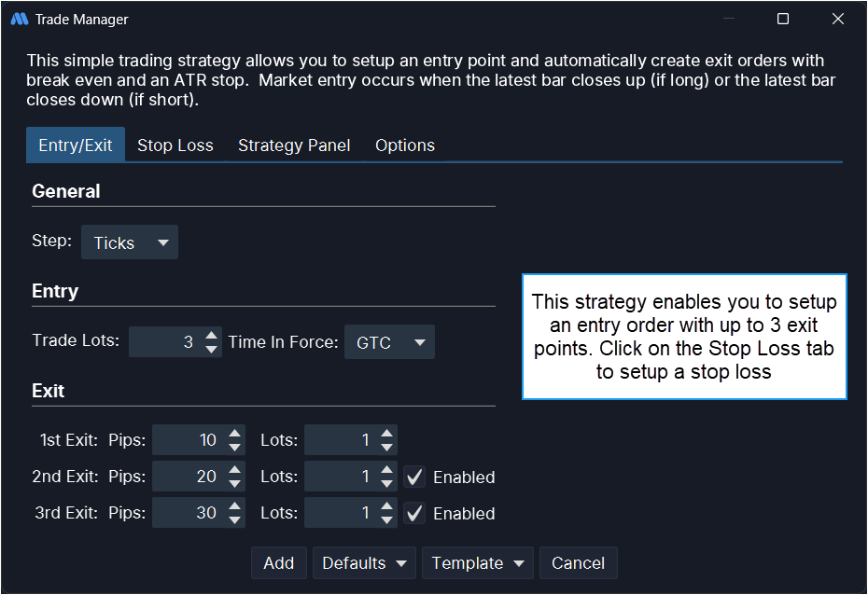The height and width of the screenshot is (595, 868).
Task: Decrease 3rd Exit Pips value
Action: point(235,519)
